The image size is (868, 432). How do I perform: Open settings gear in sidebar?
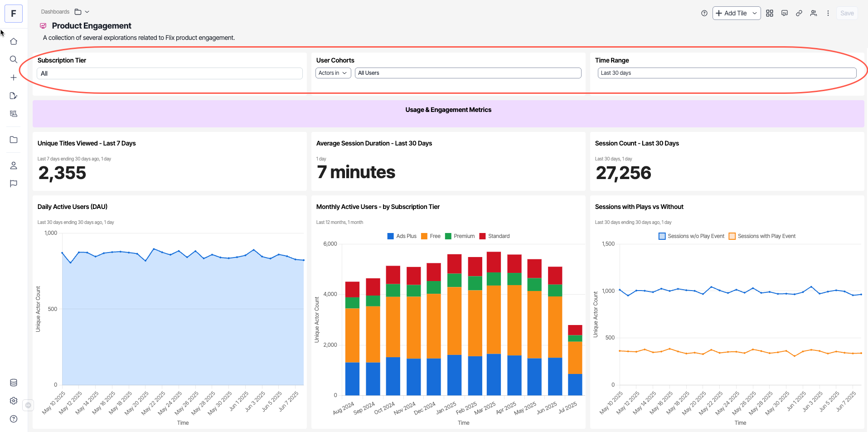point(14,401)
